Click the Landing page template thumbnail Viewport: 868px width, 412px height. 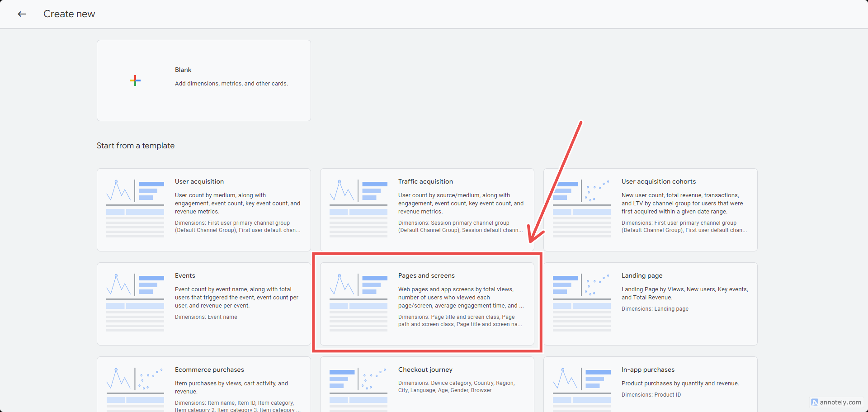point(582,302)
